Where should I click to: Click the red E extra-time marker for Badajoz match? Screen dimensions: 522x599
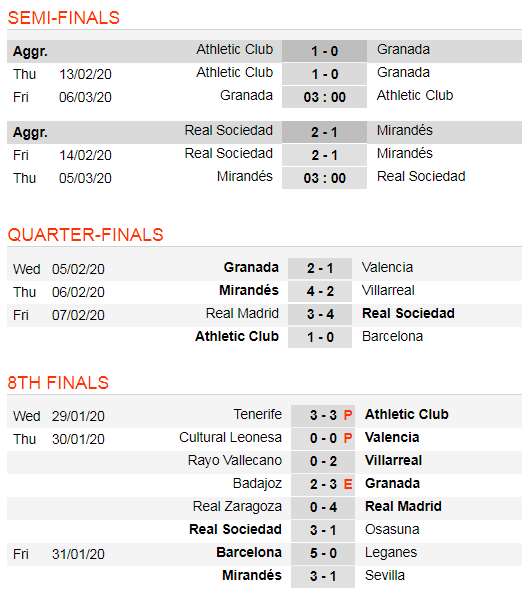click(347, 484)
